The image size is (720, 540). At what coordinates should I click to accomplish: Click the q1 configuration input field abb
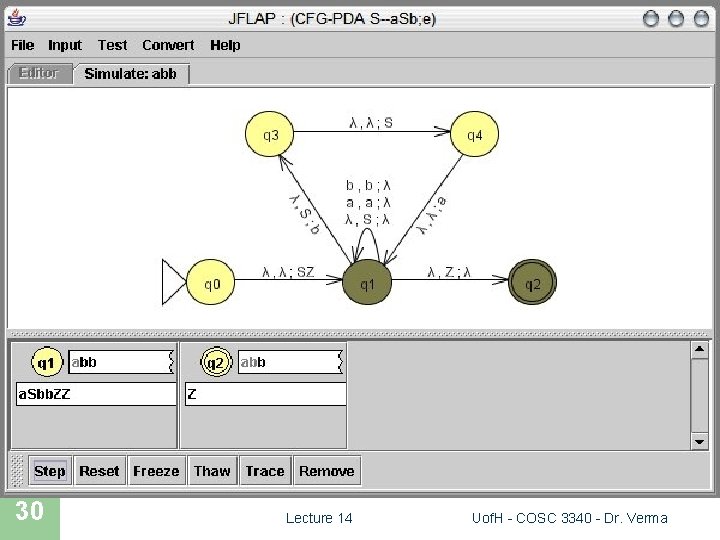(x=122, y=362)
